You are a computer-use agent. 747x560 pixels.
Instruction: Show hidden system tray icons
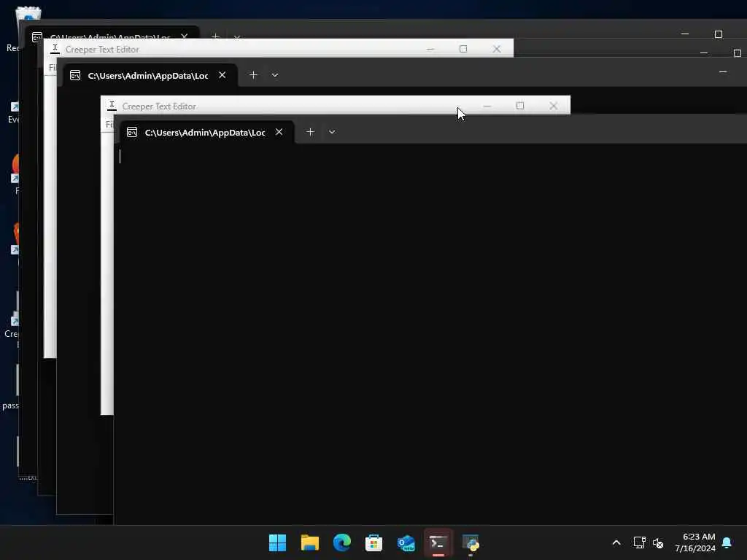(616, 542)
